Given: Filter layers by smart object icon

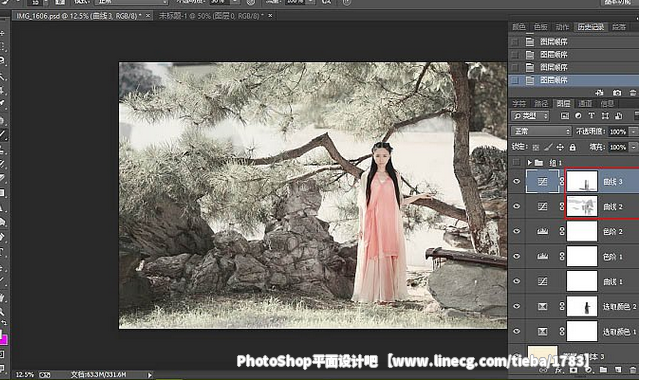Looking at the screenshot, I should pos(618,116).
